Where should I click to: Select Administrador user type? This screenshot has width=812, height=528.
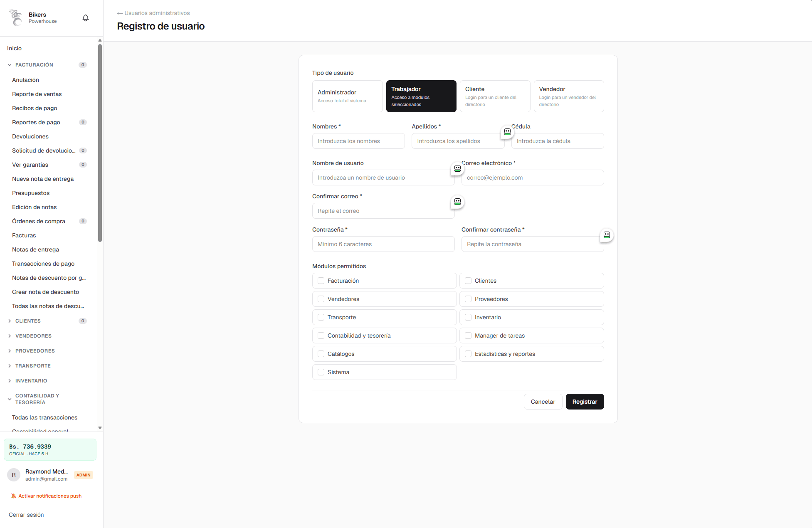tap(348, 96)
